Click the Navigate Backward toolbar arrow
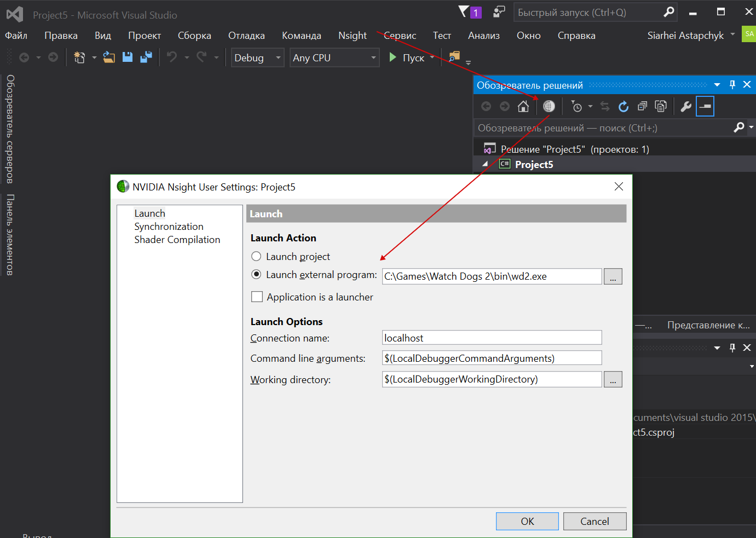Viewport: 756px width, 538px height. pos(24,57)
